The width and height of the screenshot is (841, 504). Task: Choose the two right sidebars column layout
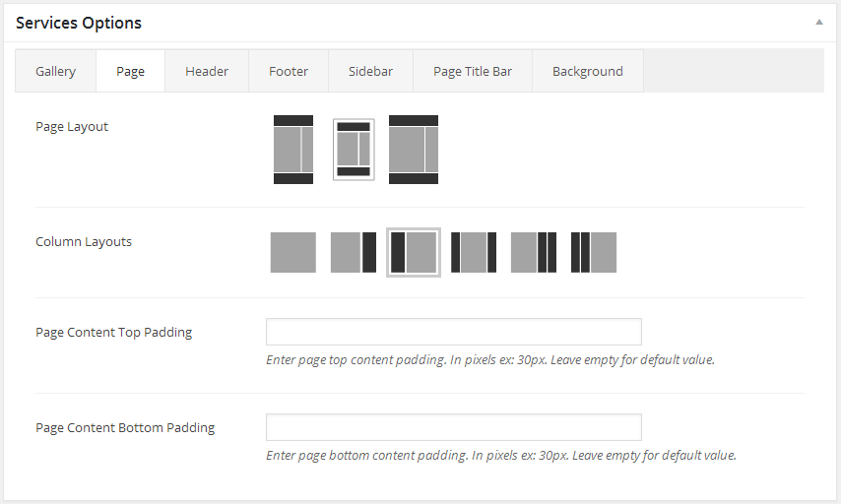[534, 253]
